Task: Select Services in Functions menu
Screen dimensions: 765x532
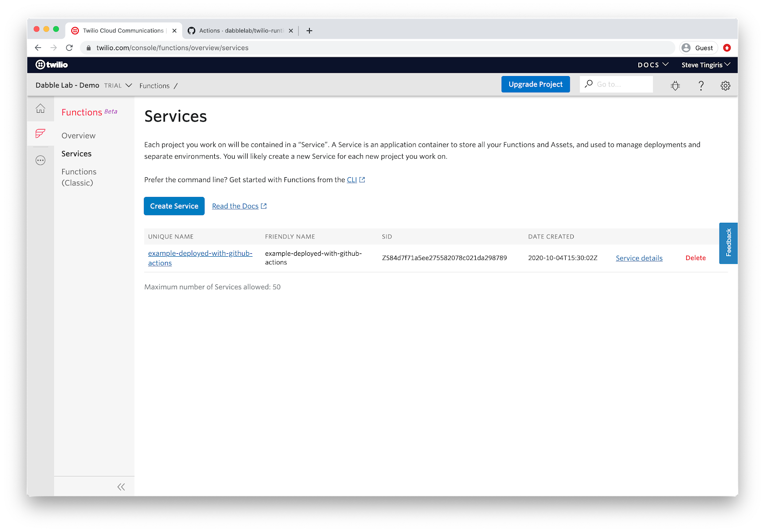Action: [76, 153]
